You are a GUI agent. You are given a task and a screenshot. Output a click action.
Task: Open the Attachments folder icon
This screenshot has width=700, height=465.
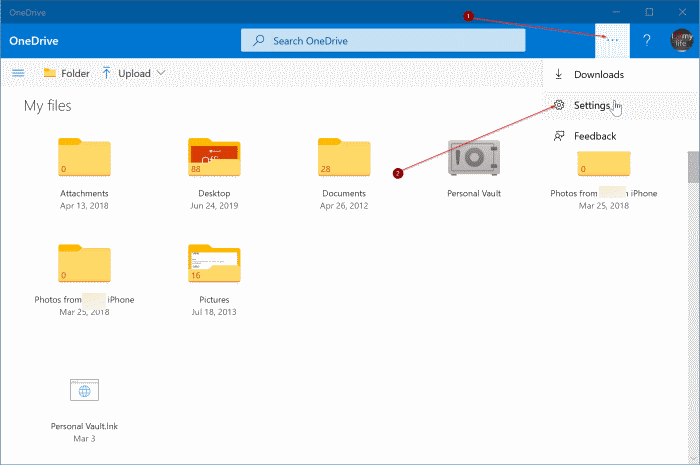(84, 157)
